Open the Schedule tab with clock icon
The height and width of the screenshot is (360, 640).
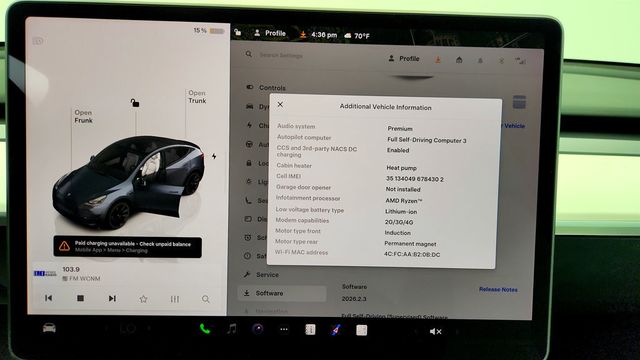click(255, 238)
